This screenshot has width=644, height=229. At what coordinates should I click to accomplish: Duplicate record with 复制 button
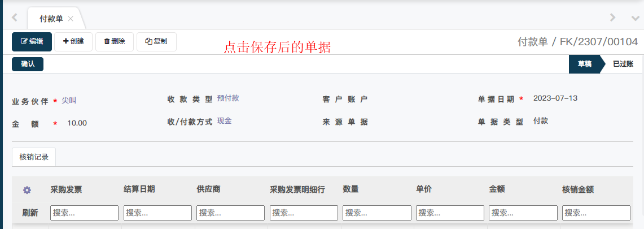(156, 41)
